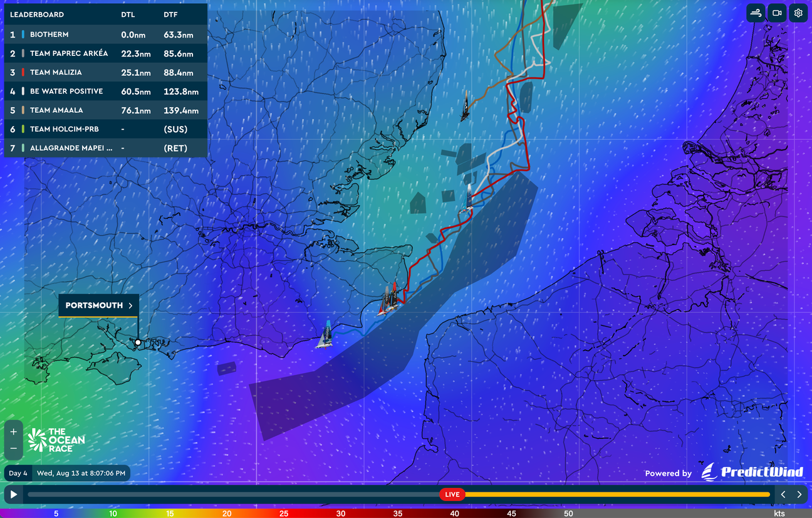Click the (RET) status for Allagrande Mapei
Viewport: 812px width, 518px height.
click(x=175, y=148)
